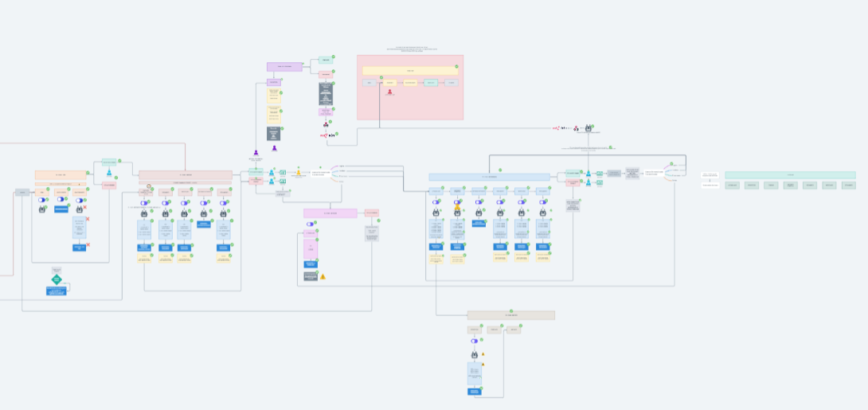Select the last plug icon under the brown header
This screenshot has height=410, width=868.
click(x=223, y=213)
